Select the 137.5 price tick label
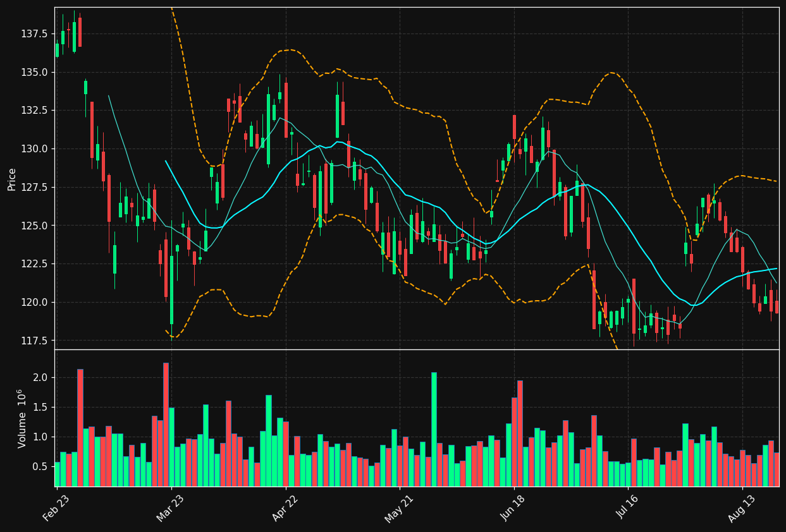The height and width of the screenshot is (532, 786). (x=34, y=33)
